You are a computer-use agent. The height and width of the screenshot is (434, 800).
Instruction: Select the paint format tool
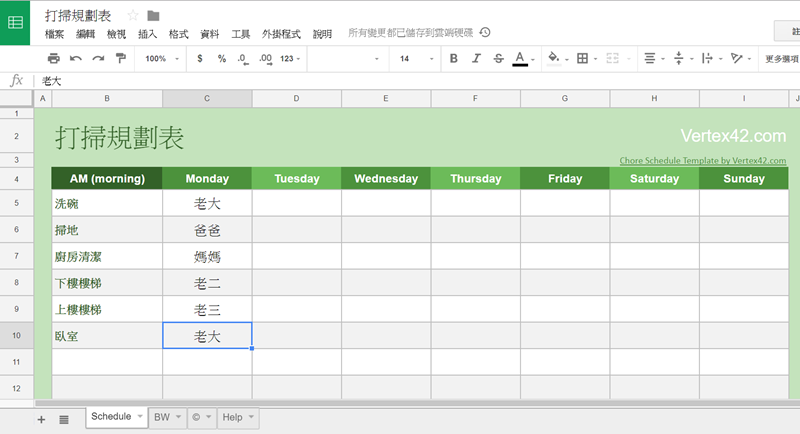pos(121,59)
